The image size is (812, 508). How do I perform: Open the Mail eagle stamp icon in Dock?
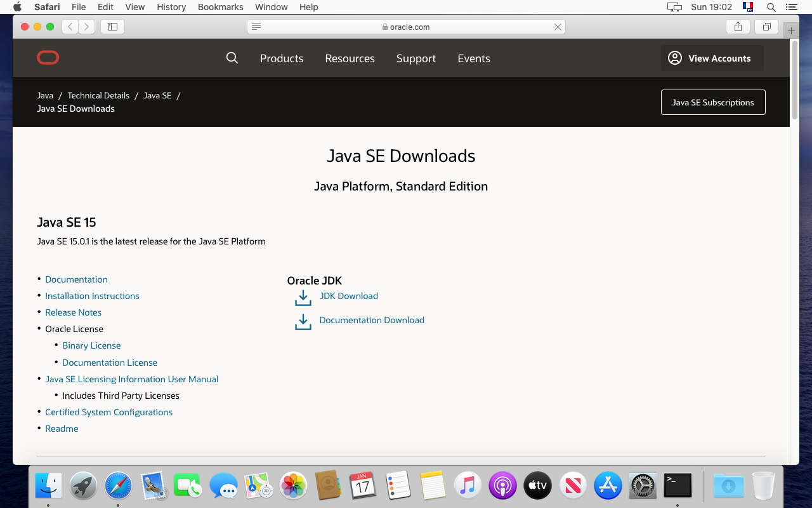click(x=153, y=486)
